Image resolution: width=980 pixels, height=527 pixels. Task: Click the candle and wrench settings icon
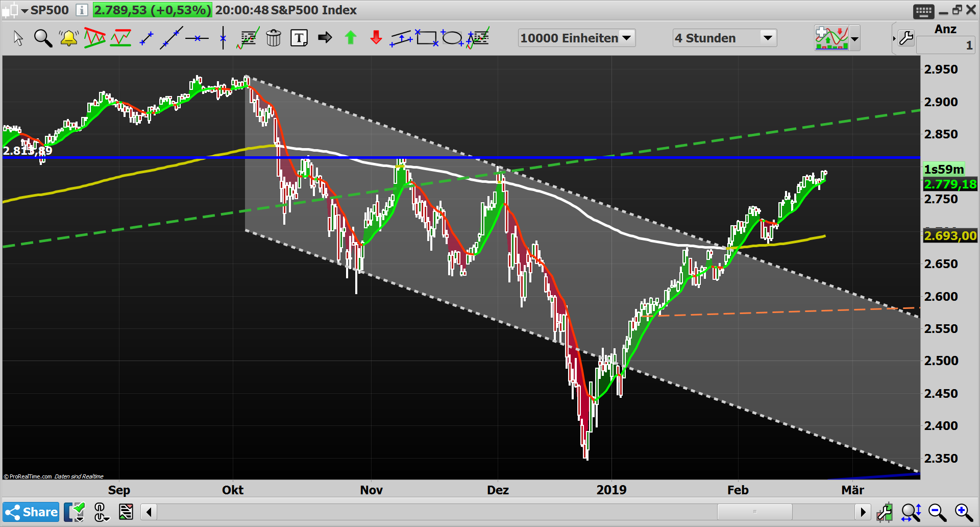pos(885,512)
